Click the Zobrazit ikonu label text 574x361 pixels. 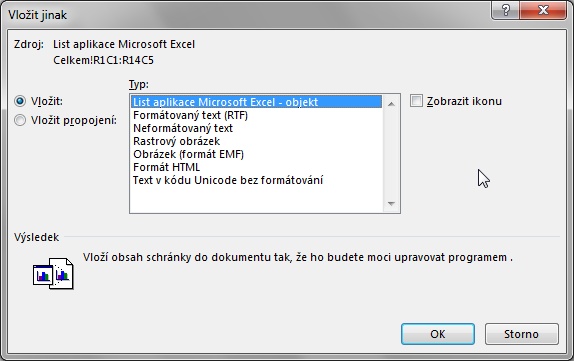[464, 101]
